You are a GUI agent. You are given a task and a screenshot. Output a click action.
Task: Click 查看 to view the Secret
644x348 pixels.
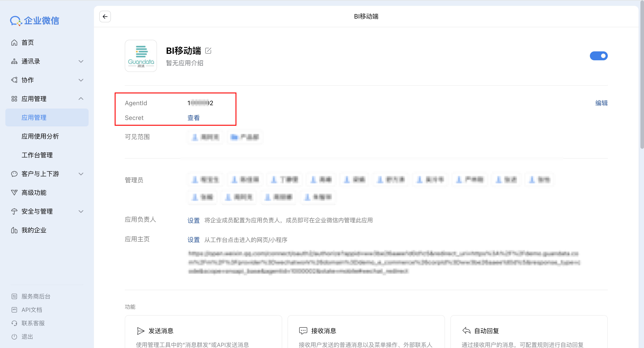coord(193,118)
